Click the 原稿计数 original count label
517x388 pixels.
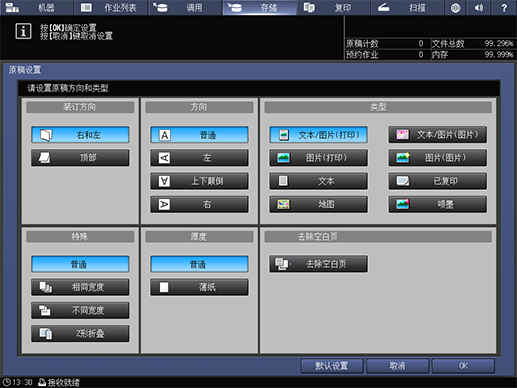click(362, 44)
